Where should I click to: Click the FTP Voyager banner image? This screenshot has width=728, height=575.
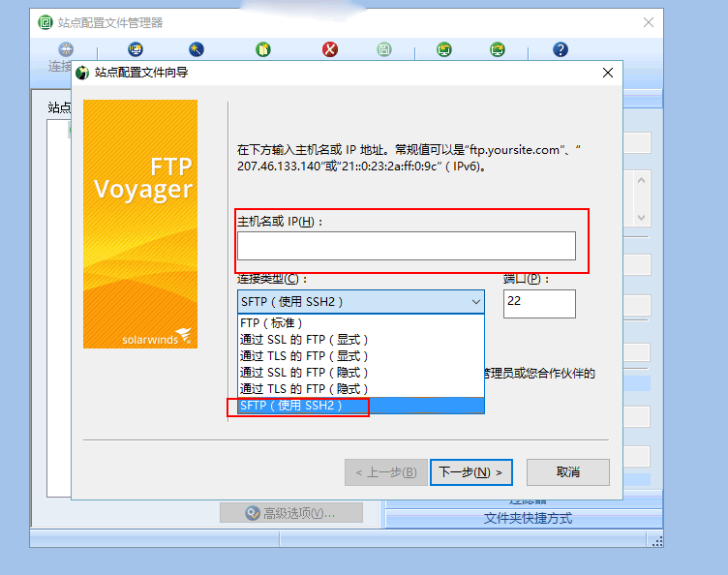pos(140,225)
